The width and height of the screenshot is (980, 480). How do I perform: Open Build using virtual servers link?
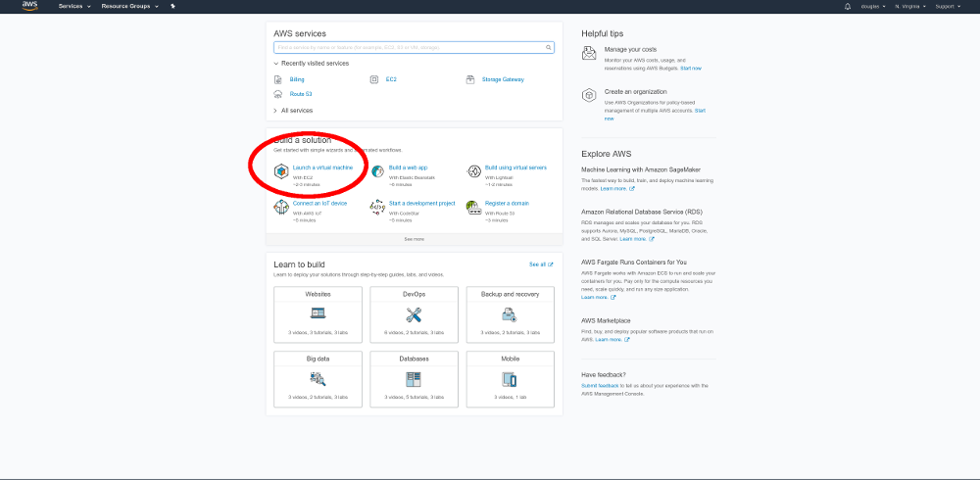(515, 168)
